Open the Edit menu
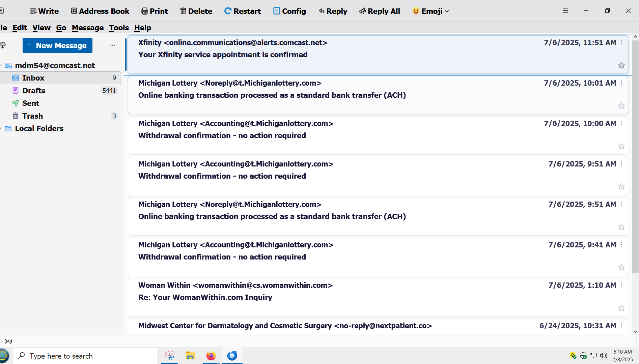The image size is (639, 364). 20,28
